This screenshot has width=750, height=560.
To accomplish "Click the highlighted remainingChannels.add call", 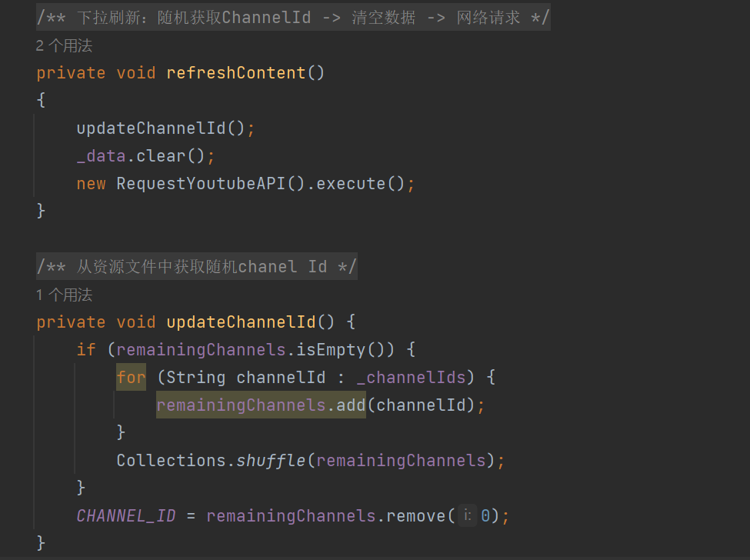I will (x=261, y=405).
